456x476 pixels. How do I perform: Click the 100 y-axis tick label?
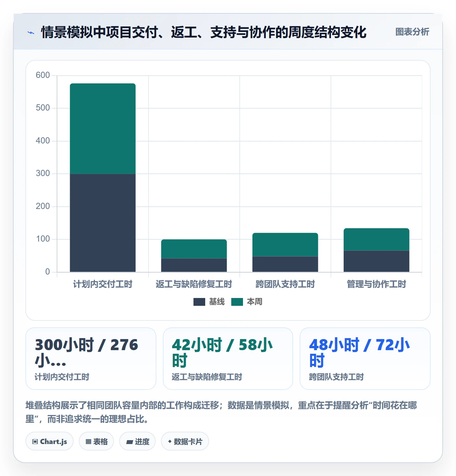[43, 239]
